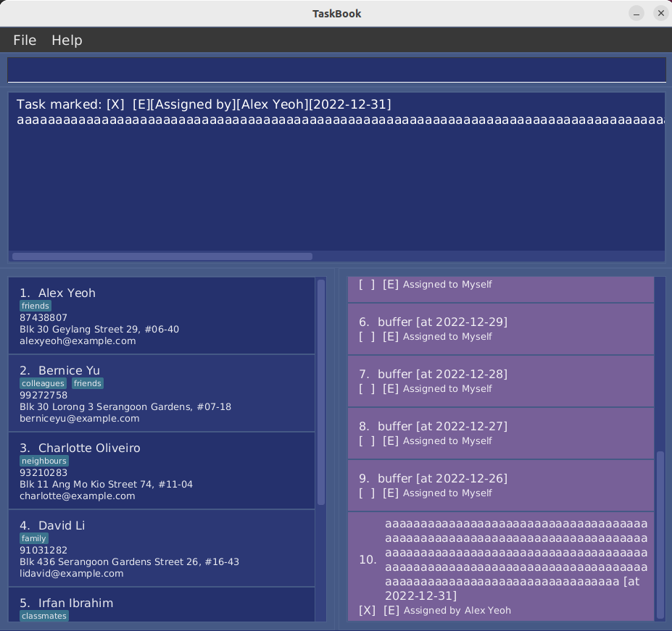Select contact card Alex Yeoh

pyautogui.click(x=162, y=316)
